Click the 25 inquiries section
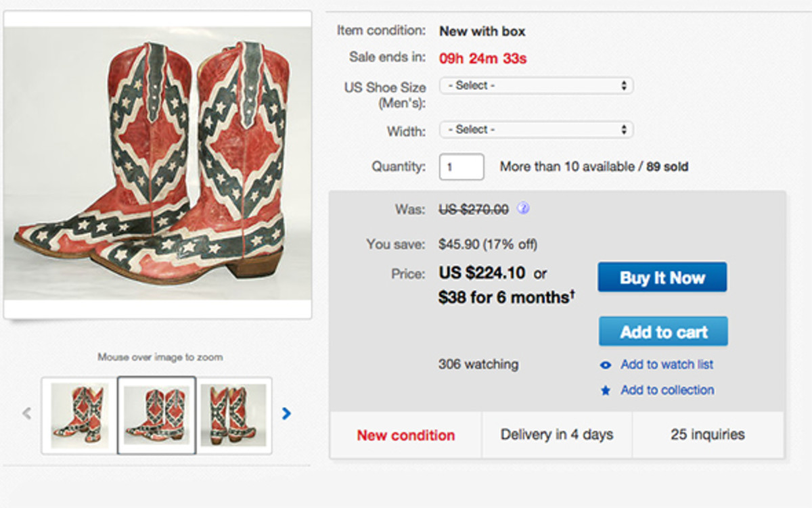The image size is (812, 508). coord(708,434)
